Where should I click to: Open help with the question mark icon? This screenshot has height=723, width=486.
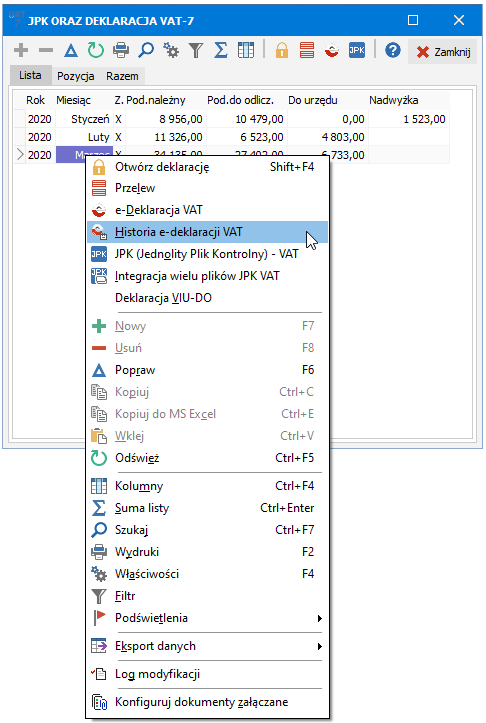pos(393,50)
